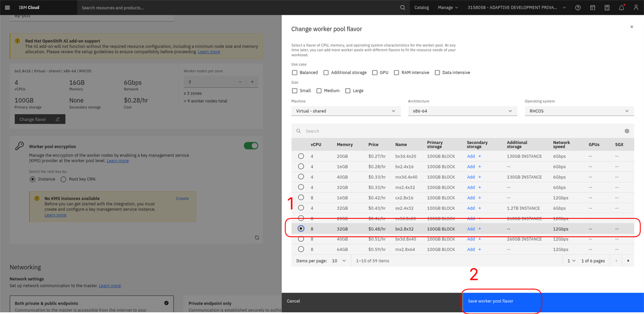Select the Instance root key radio
The height and width of the screenshot is (314, 644).
tap(33, 179)
